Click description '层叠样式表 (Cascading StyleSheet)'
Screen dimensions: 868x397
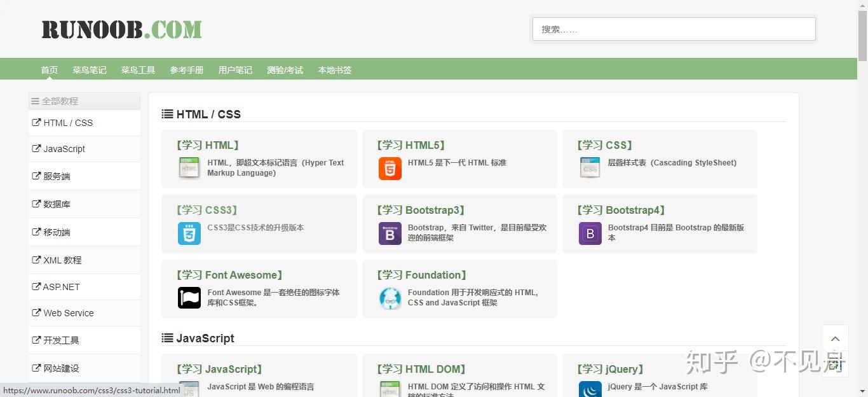(x=672, y=163)
